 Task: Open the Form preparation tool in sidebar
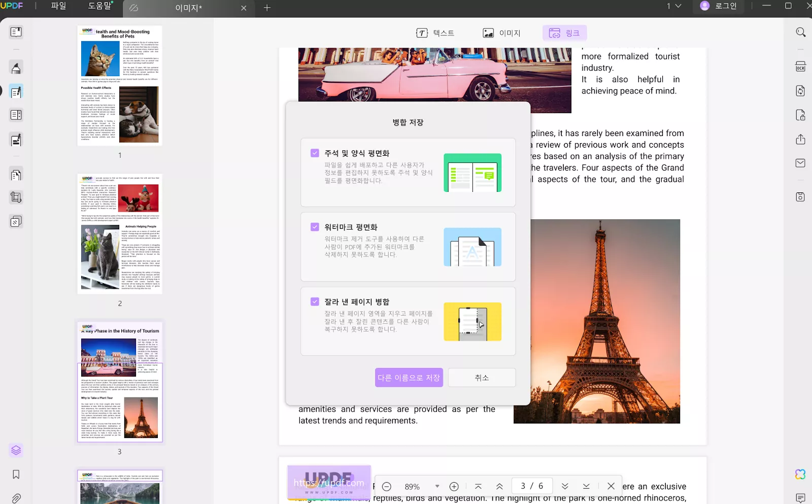(16, 140)
